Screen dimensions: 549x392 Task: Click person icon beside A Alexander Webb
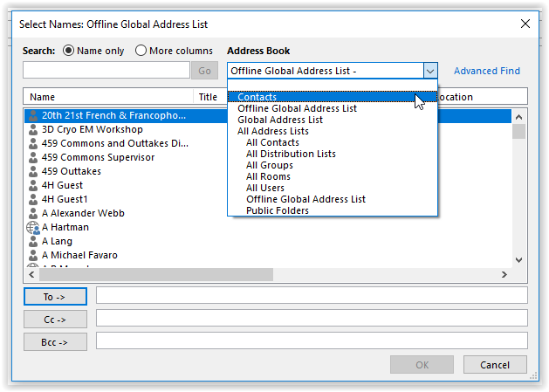[x=33, y=213]
